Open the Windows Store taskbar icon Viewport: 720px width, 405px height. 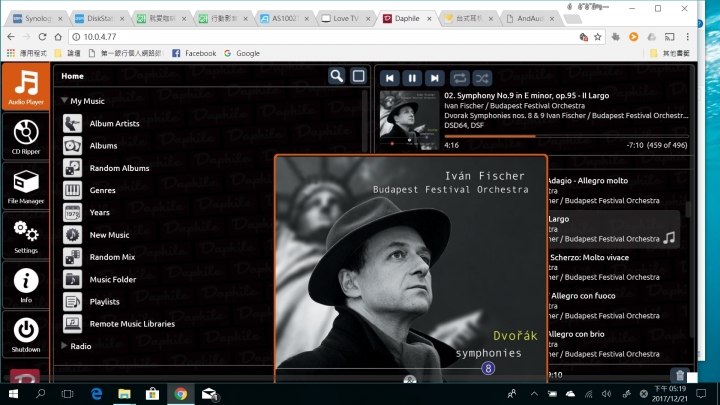[x=152, y=394]
